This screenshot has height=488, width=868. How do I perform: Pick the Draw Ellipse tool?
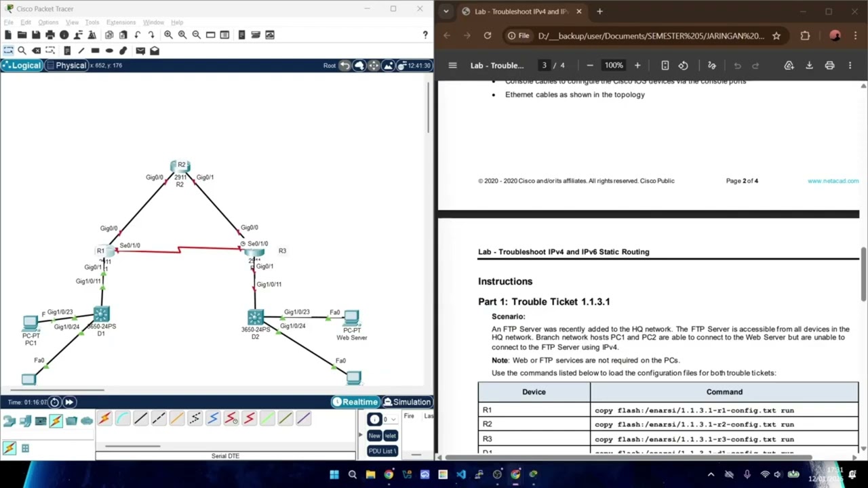click(109, 51)
